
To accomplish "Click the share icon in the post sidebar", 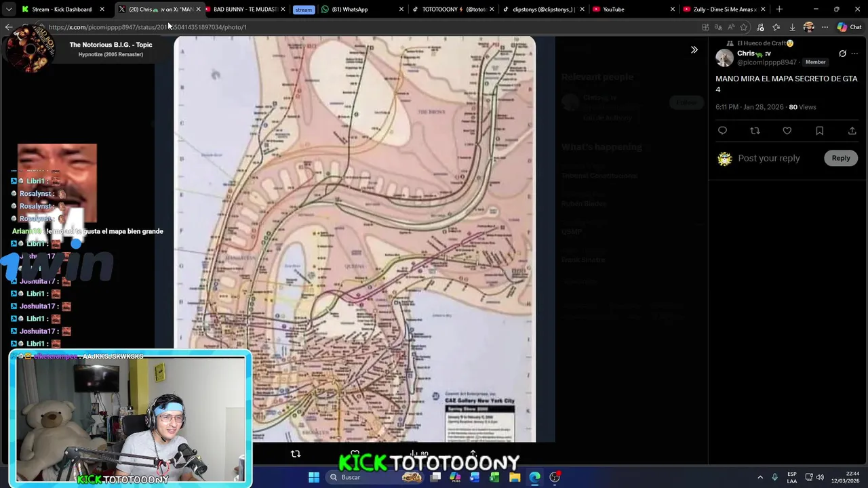I will [852, 131].
